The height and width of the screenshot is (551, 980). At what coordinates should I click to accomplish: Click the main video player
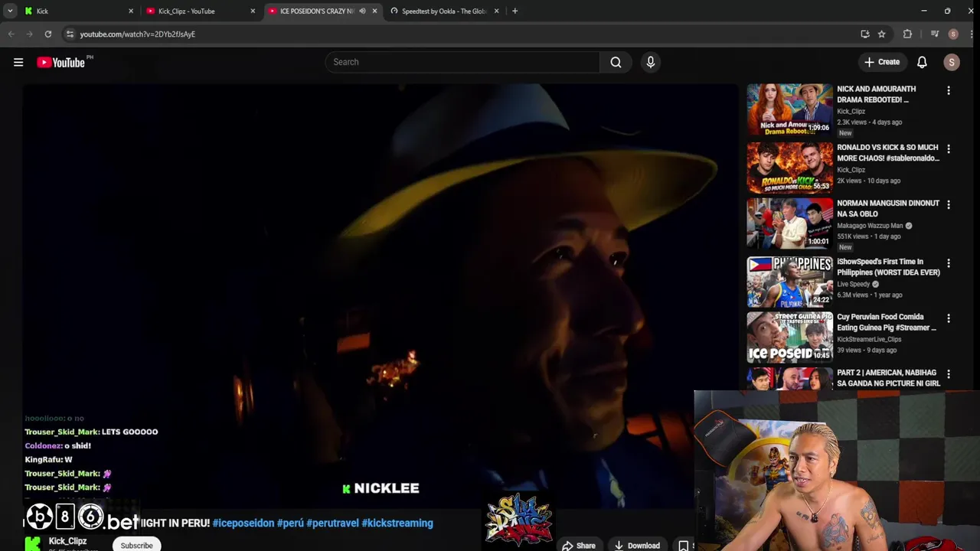click(x=381, y=295)
